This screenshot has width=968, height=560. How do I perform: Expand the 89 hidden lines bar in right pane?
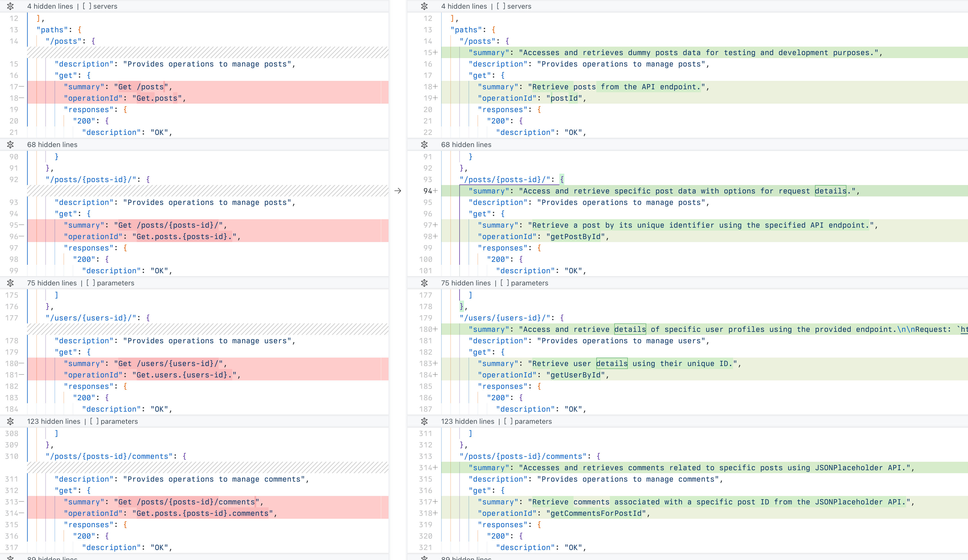pos(425,558)
